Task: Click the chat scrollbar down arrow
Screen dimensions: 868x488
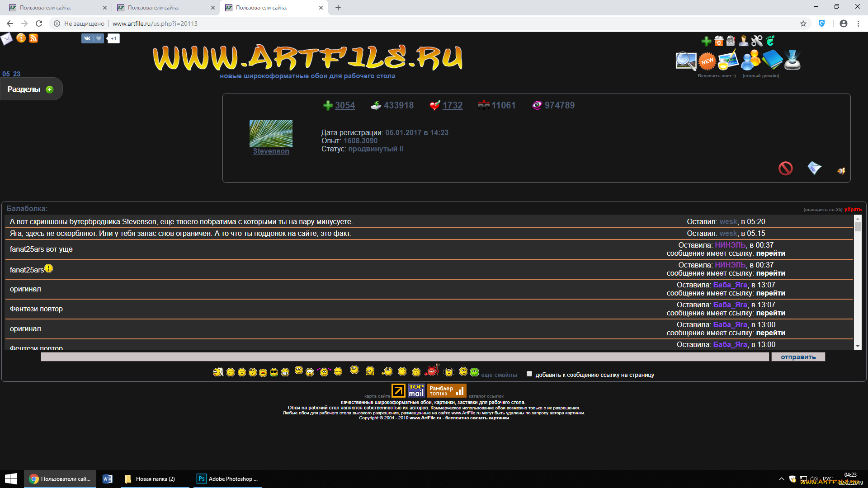Action: (858, 346)
